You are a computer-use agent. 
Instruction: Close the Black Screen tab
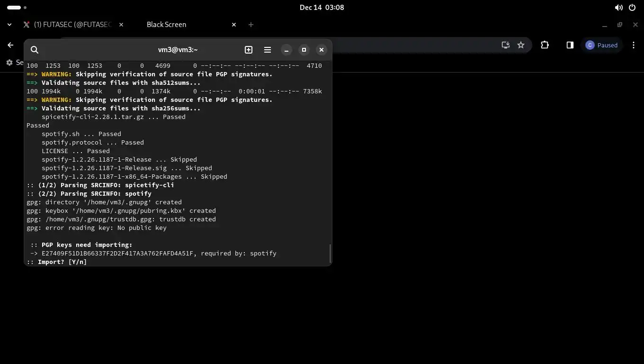click(234, 25)
